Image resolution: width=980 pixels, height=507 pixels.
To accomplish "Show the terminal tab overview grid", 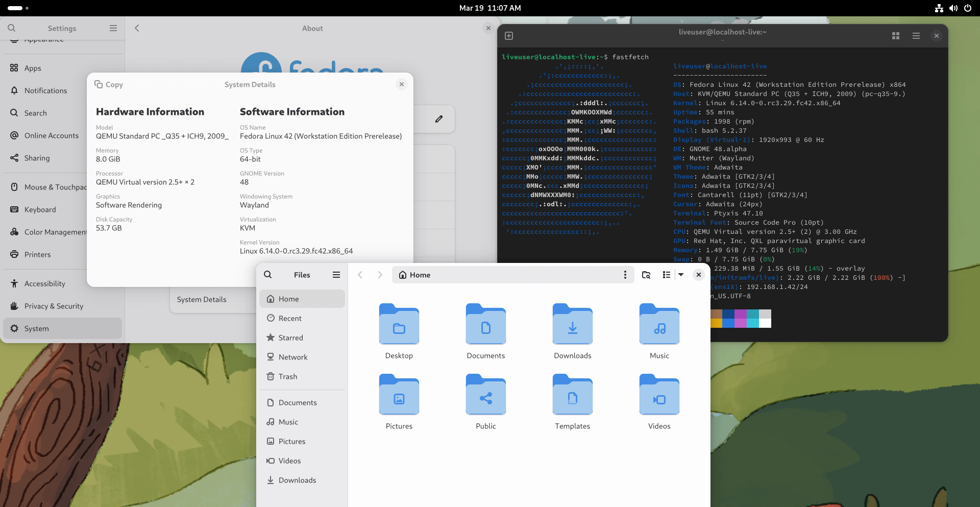I will [x=895, y=36].
